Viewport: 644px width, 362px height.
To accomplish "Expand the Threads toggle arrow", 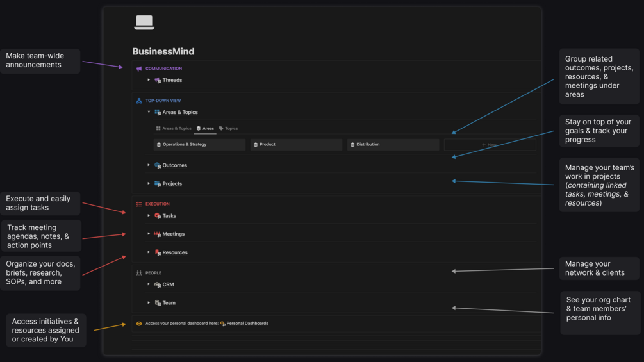I will click(x=149, y=80).
